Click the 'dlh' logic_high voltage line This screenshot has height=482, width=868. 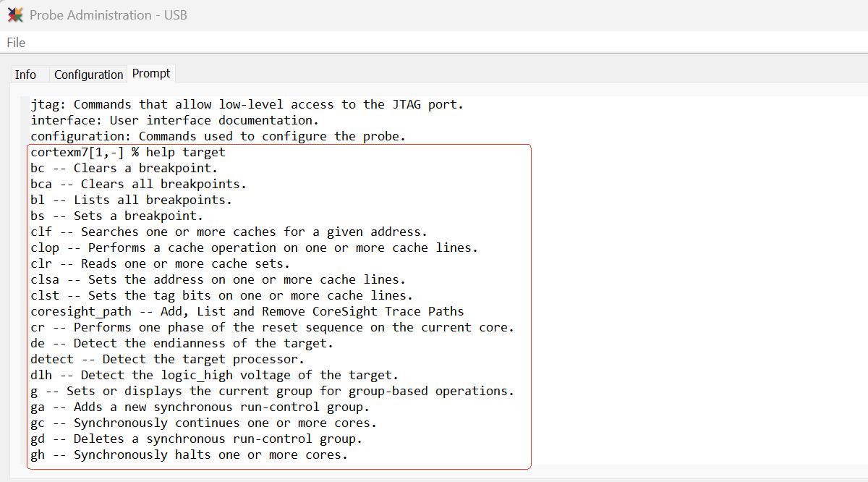coord(214,376)
